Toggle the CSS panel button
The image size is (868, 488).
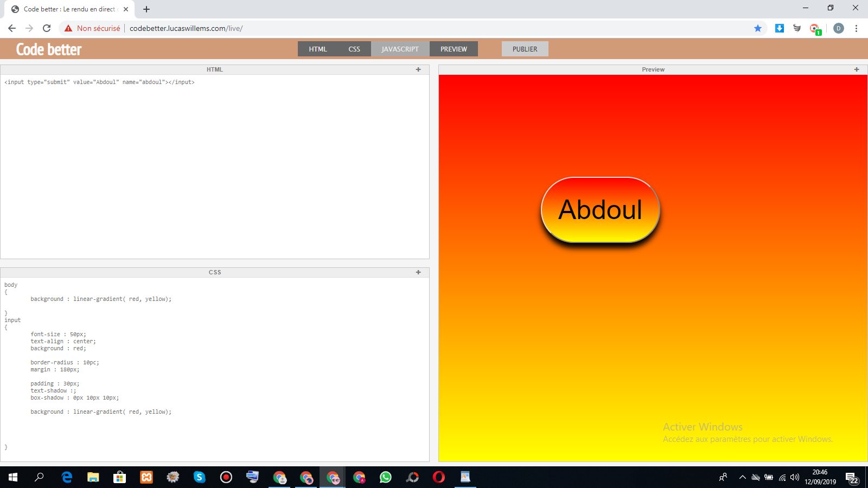[354, 49]
